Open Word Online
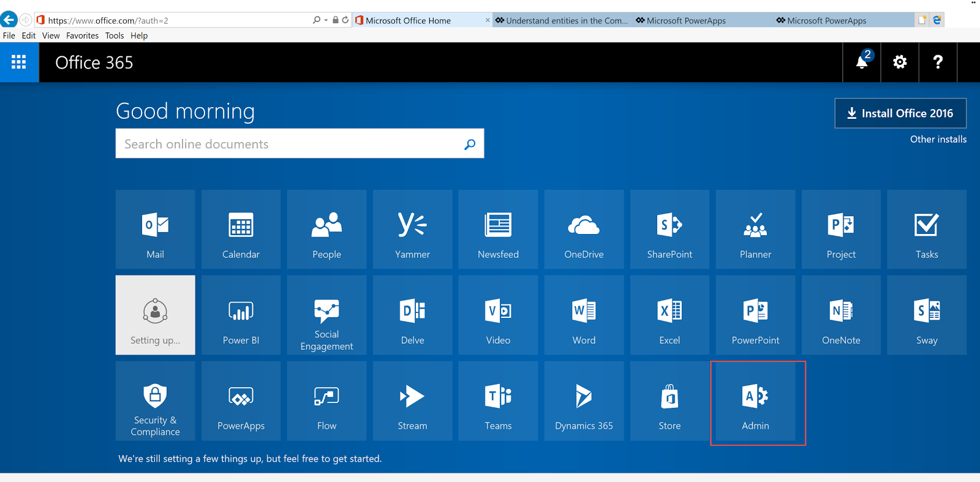Screen dimensions: 980x482 [584, 315]
